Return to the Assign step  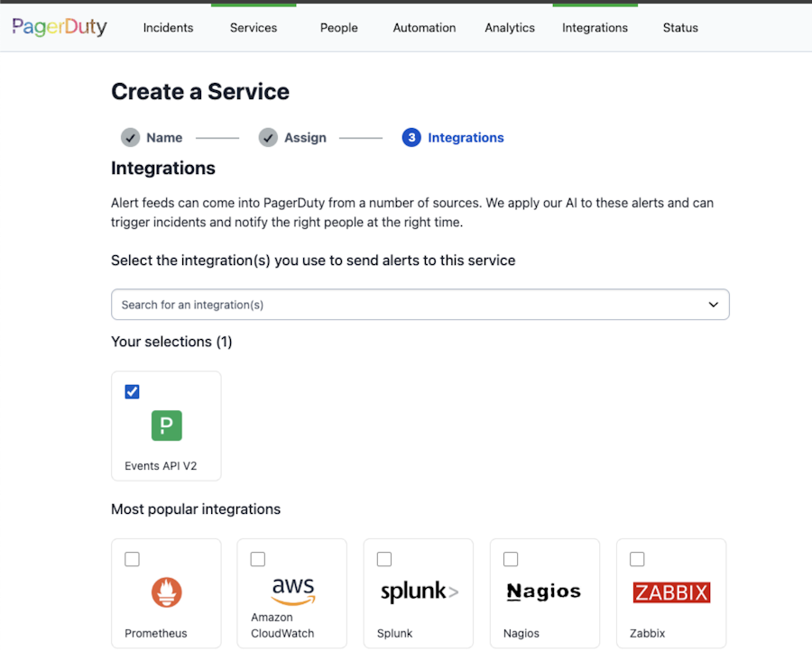point(305,138)
